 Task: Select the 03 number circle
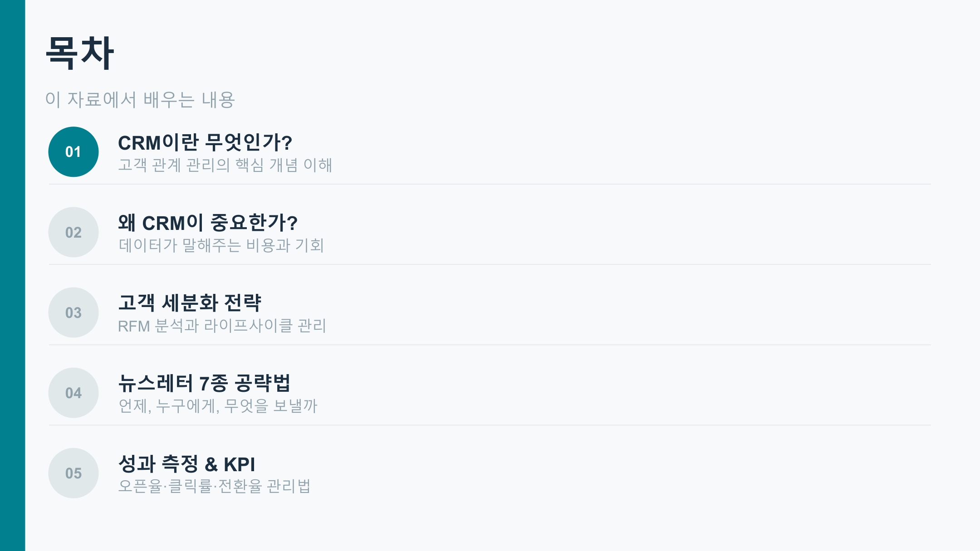[x=73, y=312]
